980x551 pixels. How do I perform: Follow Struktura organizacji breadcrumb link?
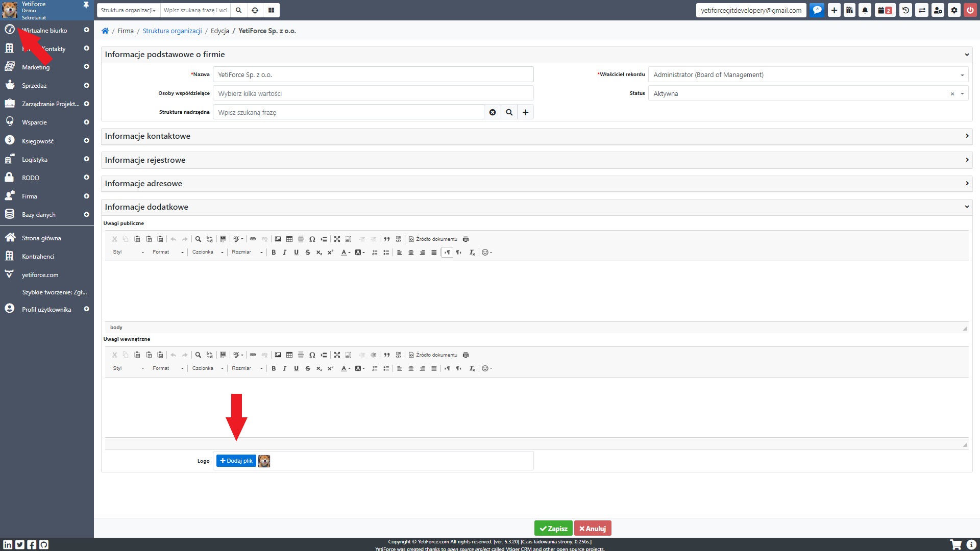click(x=172, y=31)
